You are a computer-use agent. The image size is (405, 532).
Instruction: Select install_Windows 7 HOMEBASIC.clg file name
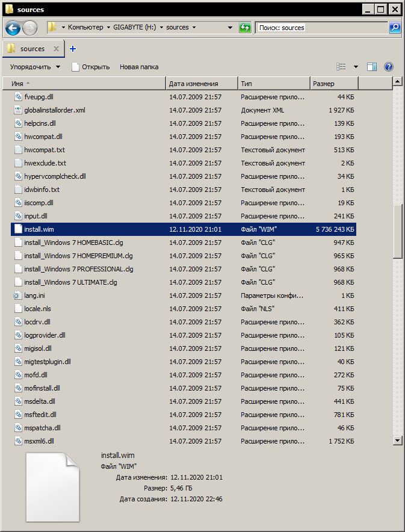point(73,243)
